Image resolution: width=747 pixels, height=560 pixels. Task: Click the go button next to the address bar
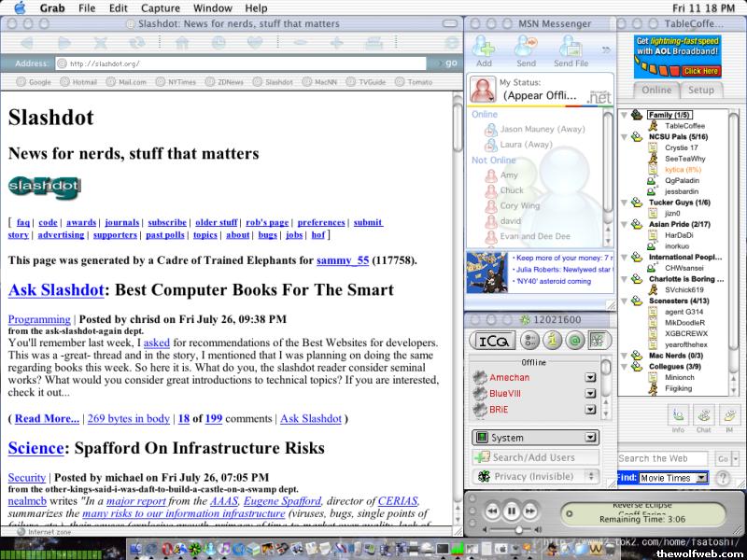tap(451, 63)
